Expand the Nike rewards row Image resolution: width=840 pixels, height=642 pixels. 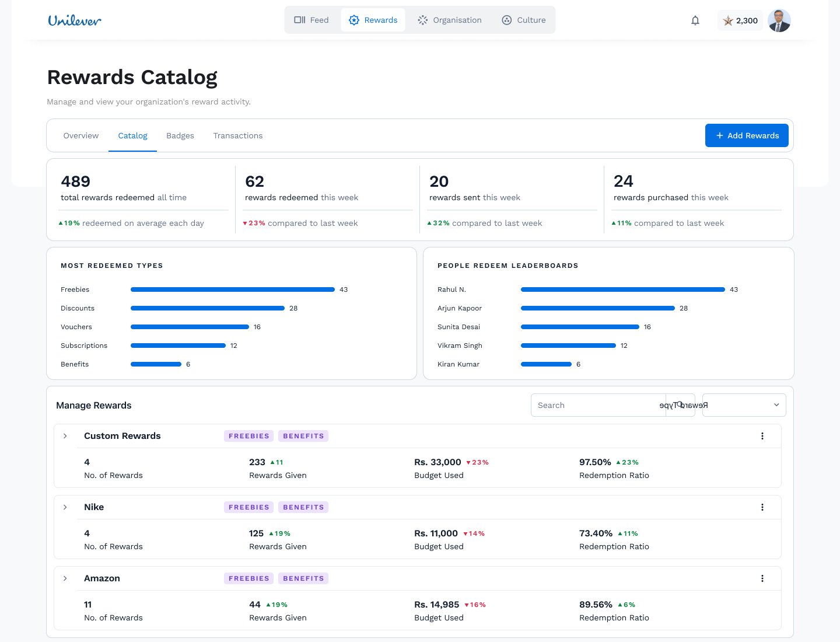[x=65, y=507]
